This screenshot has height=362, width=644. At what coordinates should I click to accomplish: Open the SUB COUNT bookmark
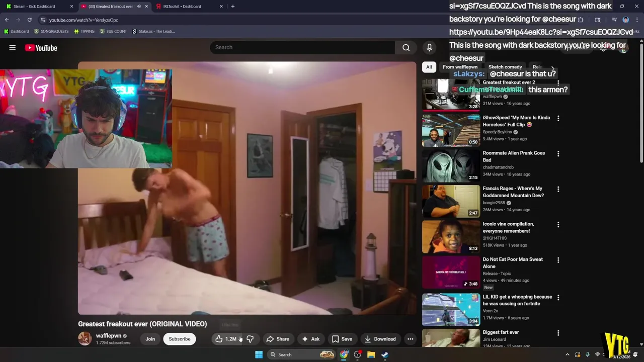coord(113,31)
